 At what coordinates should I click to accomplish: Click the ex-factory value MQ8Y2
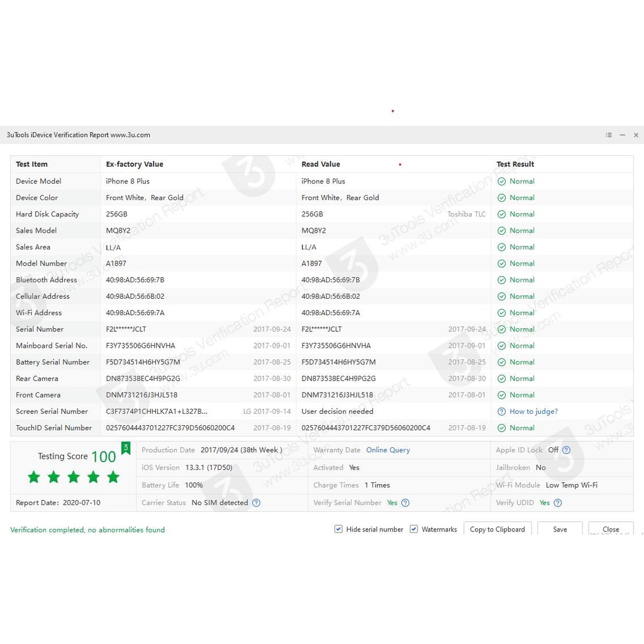(x=118, y=231)
